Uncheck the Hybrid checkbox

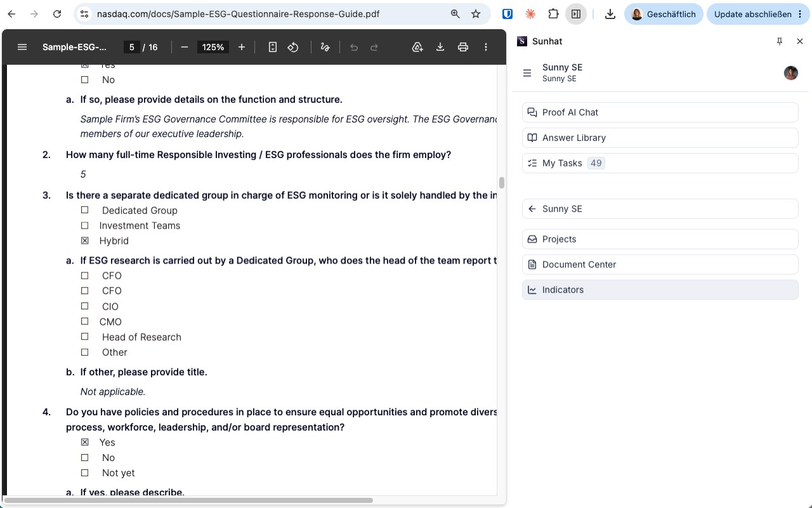tap(85, 241)
